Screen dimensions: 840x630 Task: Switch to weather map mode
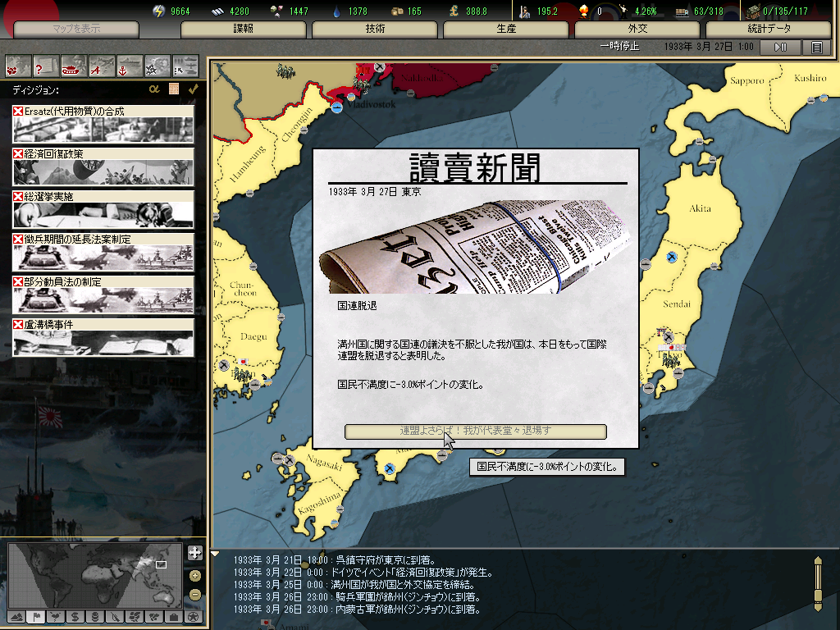[x=57, y=617]
